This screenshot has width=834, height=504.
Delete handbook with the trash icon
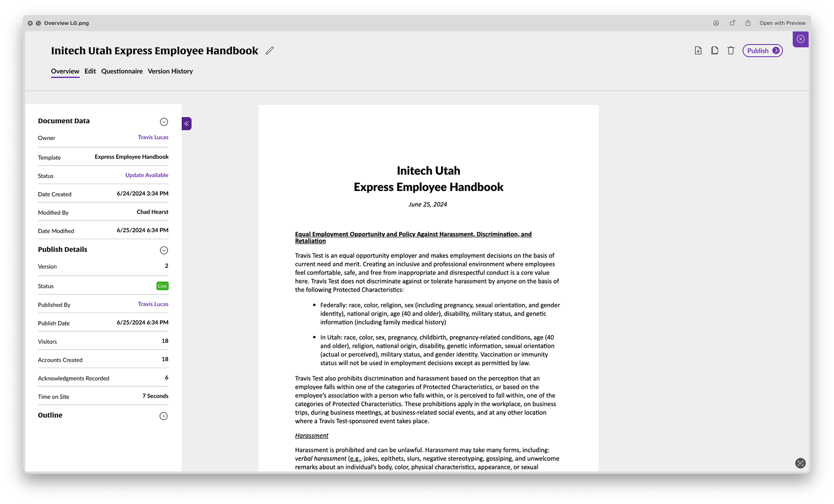731,51
